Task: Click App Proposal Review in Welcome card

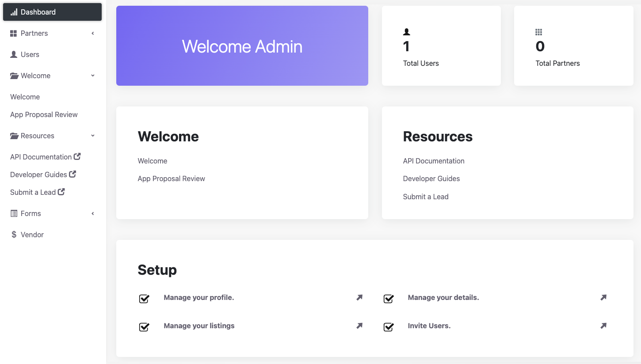Action: [171, 179]
